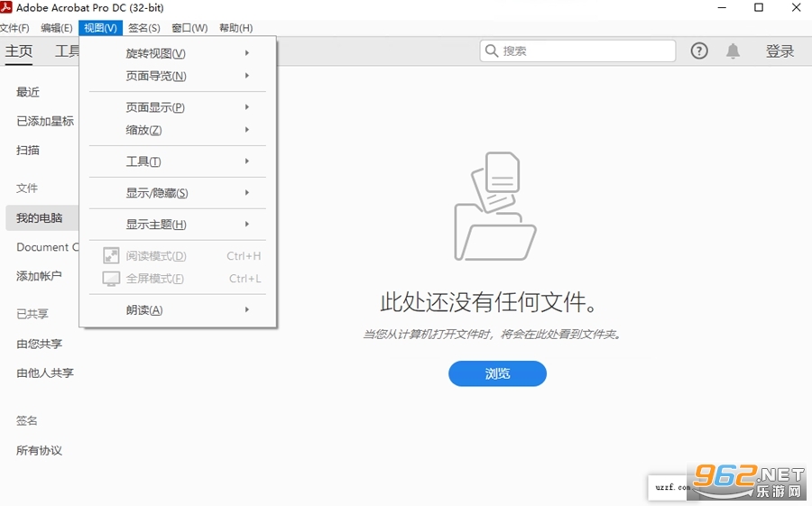Choose 旋转视图(V) menu entry
812x506 pixels.
[x=178, y=53]
